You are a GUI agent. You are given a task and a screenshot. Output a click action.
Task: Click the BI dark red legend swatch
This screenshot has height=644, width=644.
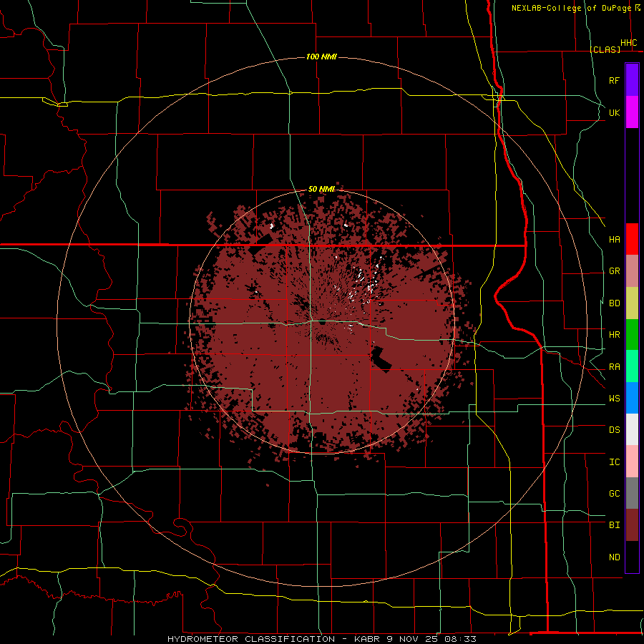632,525
